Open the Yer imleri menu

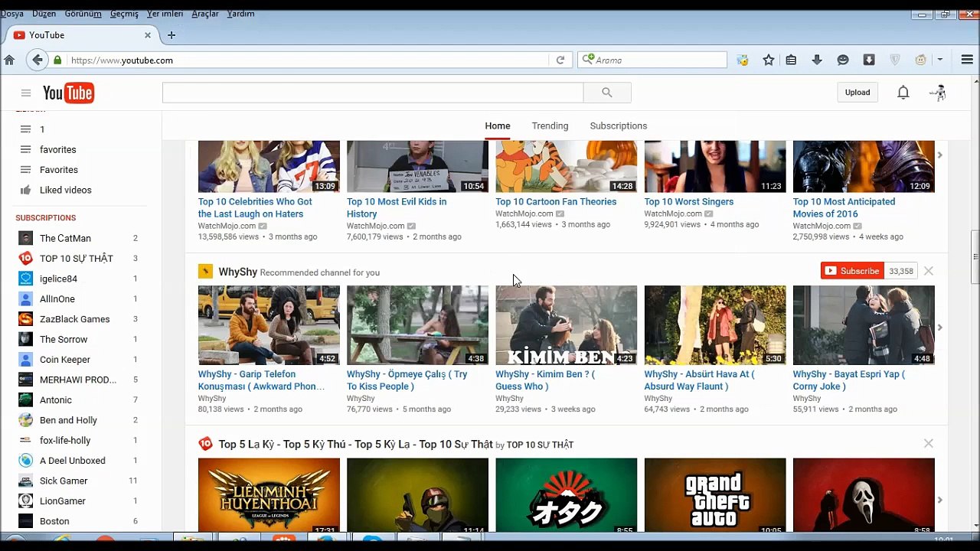[165, 14]
